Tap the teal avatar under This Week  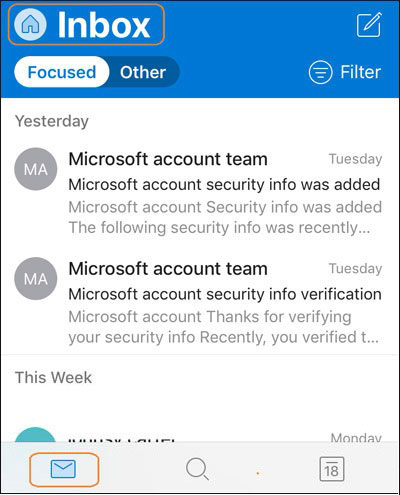pyautogui.click(x=36, y=435)
